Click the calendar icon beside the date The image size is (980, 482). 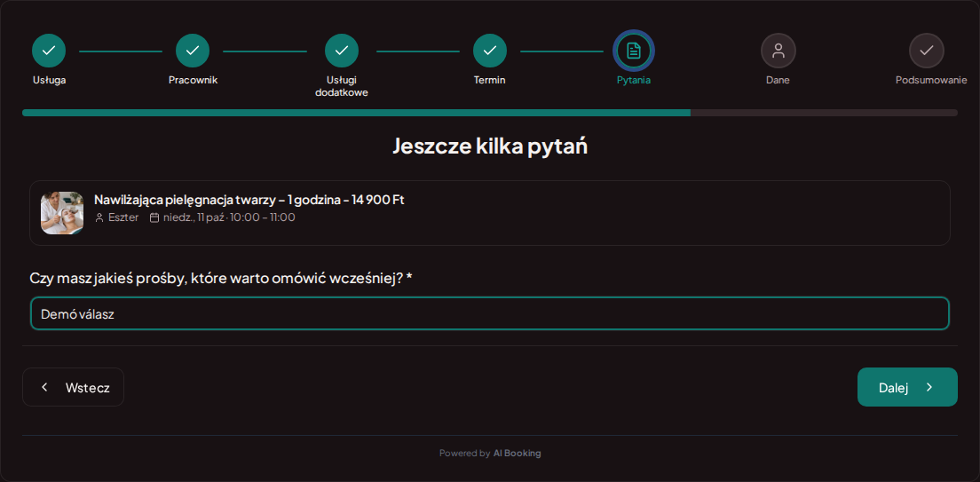click(x=154, y=217)
